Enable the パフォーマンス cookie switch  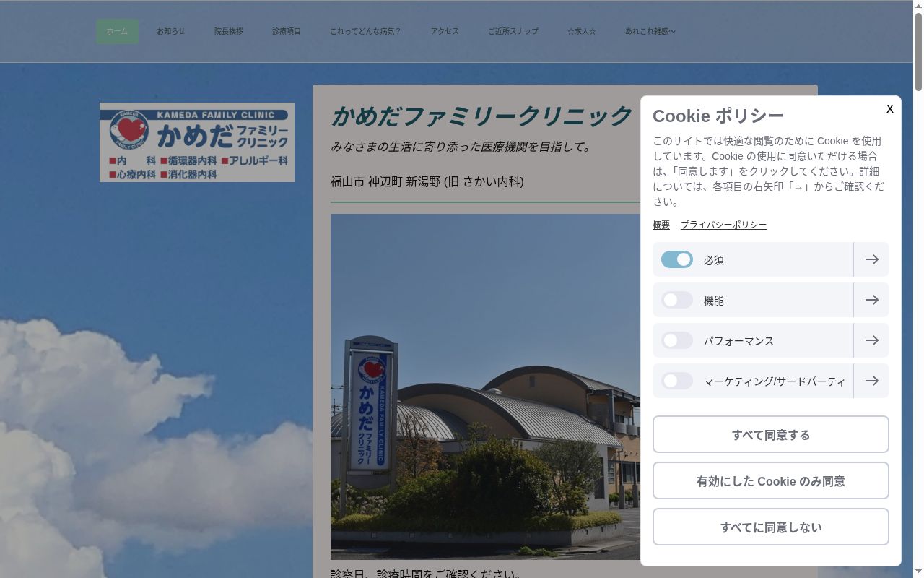pyautogui.click(x=677, y=340)
